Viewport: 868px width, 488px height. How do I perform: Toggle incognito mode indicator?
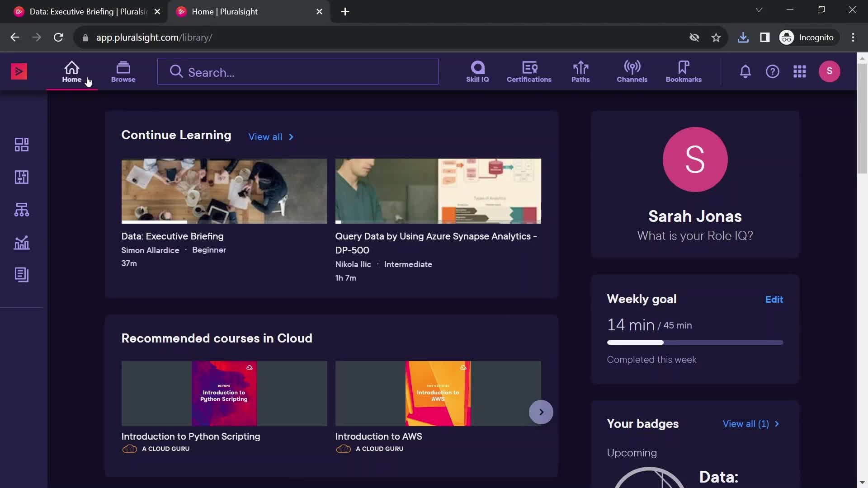808,37
